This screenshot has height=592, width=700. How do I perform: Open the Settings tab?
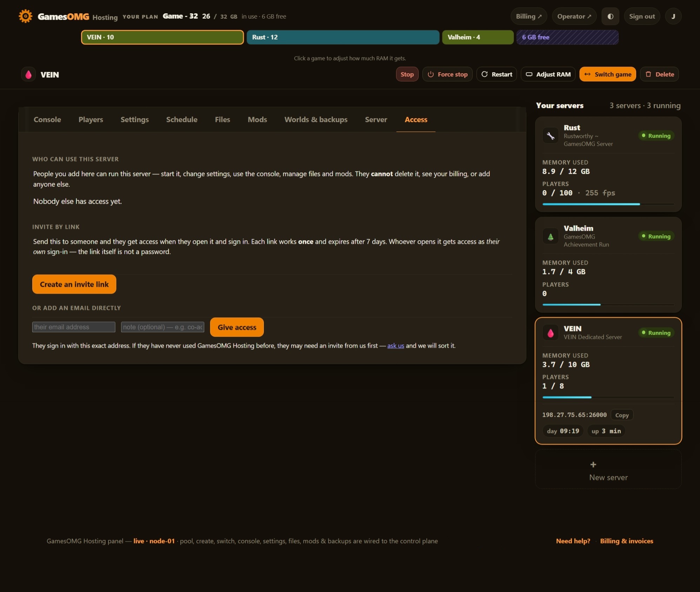[135, 120]
